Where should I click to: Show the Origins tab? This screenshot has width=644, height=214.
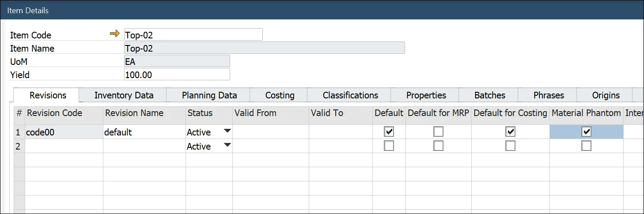(x=606, y=95)
